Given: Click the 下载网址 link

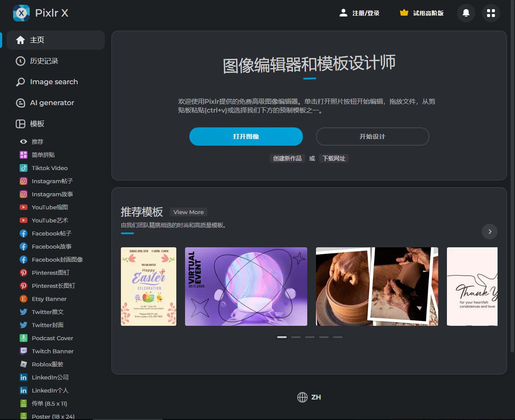Looking at the screenshot, I should [334, 158].
